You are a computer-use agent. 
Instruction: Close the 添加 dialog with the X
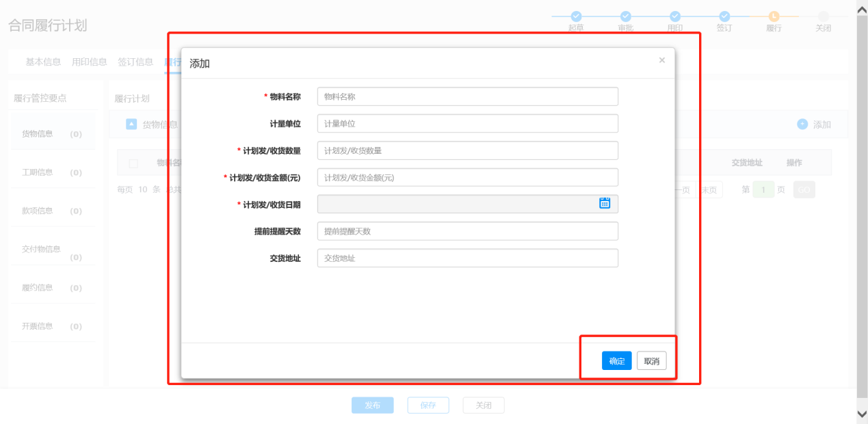661,61
